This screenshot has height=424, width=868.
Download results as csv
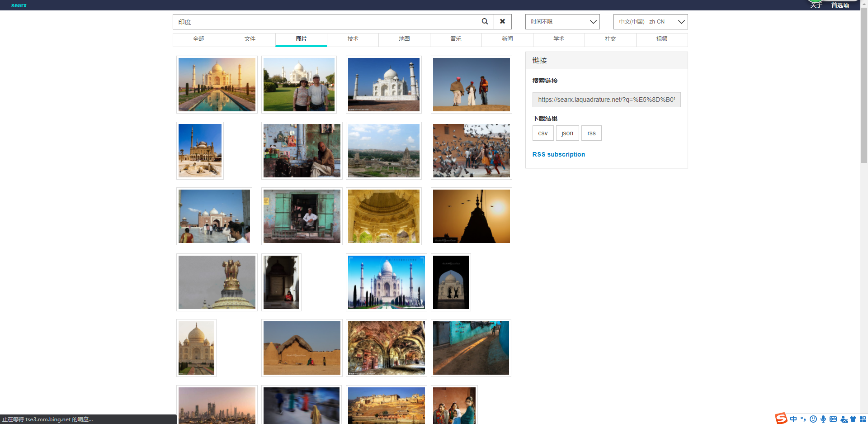click(543, 133)
